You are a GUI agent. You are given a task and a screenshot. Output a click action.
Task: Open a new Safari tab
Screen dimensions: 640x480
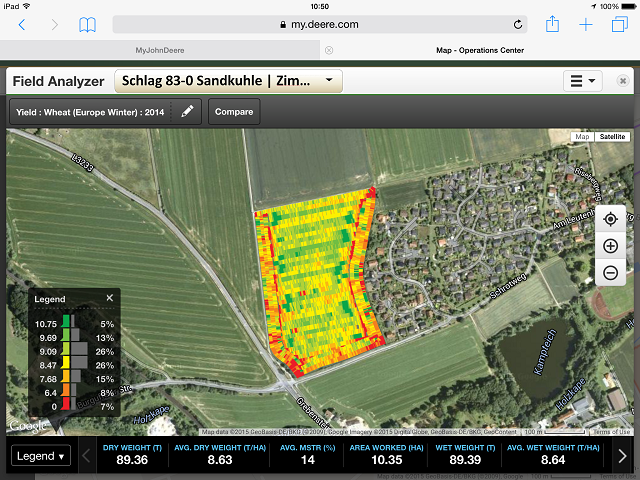(x=586, y=24)
